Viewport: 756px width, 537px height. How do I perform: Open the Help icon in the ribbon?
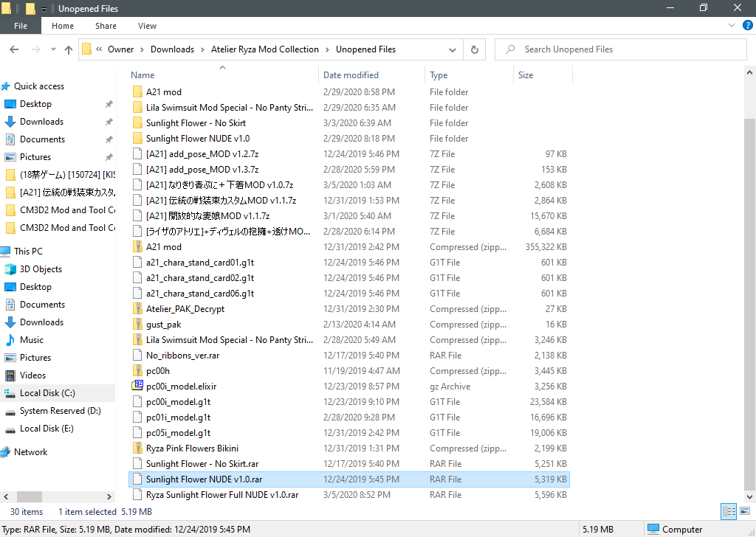(x=747, y=26)
